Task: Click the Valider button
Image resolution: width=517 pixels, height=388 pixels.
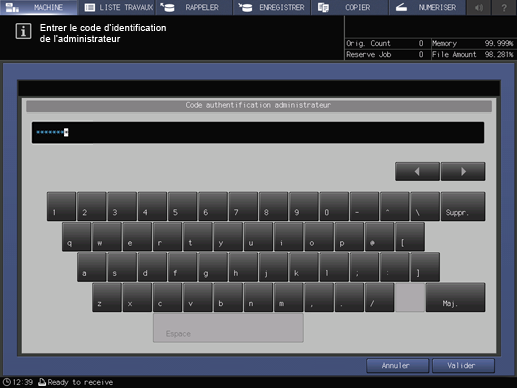Action: [463, 366]
